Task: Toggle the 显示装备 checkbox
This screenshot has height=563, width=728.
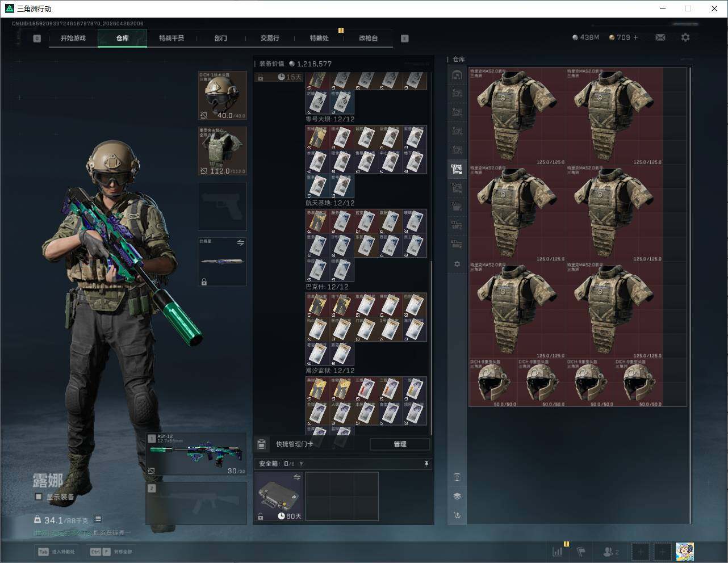Action: coord(39,497)
